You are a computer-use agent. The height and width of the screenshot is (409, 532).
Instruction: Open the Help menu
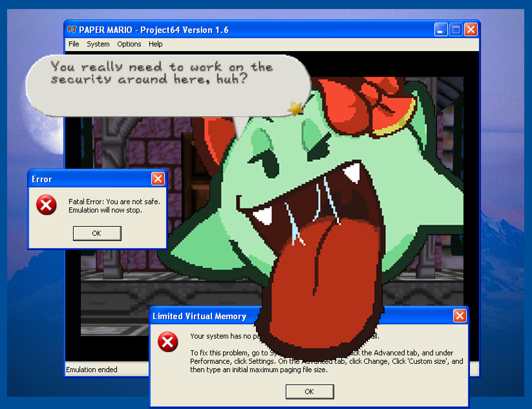(x=155, y=44)
